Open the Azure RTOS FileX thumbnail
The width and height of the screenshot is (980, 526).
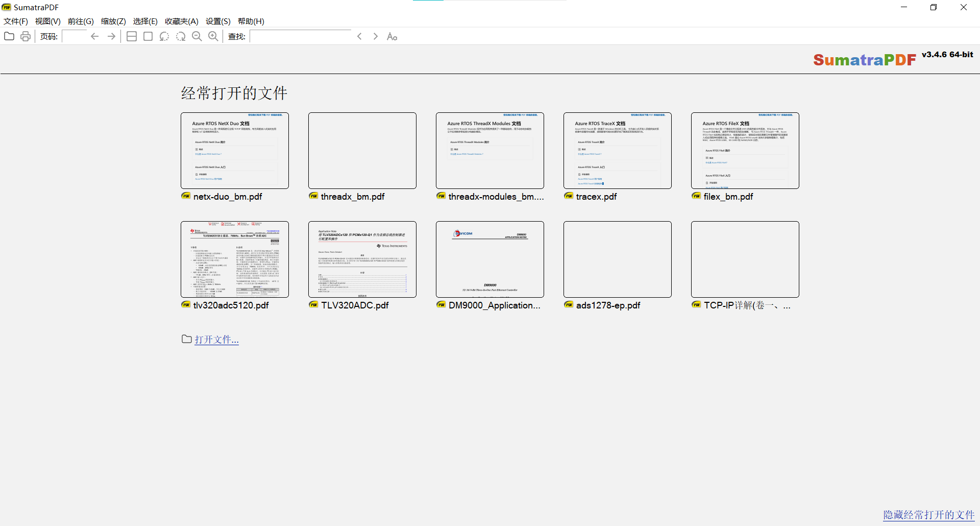[745, 151]
